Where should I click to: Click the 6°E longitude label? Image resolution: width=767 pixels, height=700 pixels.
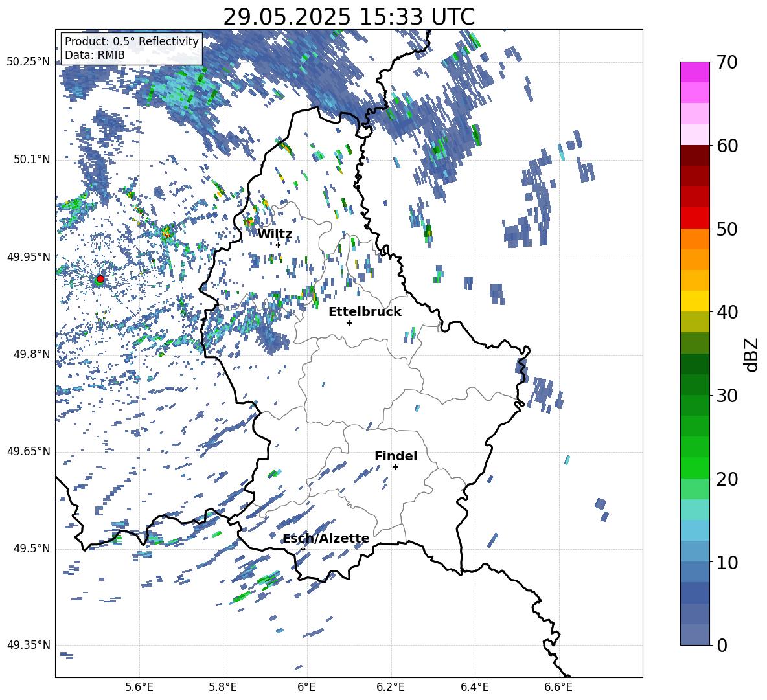click(306, 687)
